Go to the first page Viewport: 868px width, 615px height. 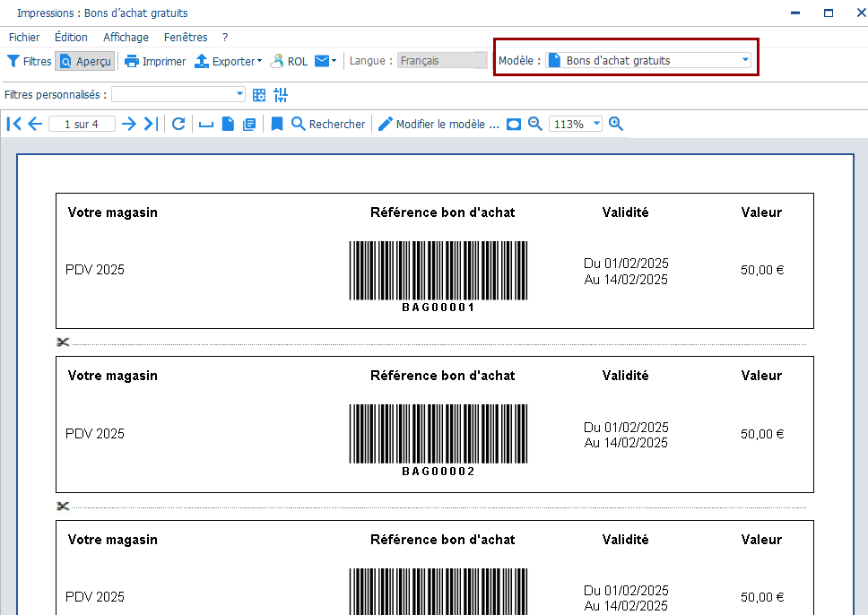pyautogui.click(x=13, y=124)
